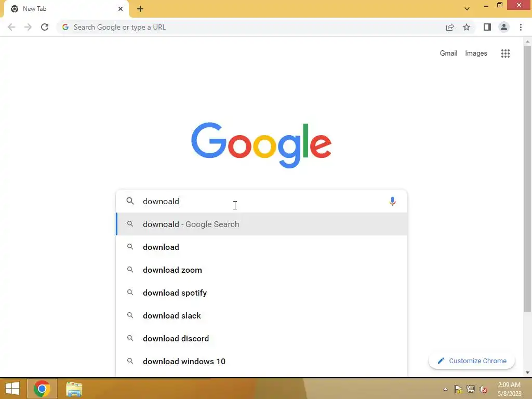
Task: Open the Windows Start button
Action: 12,389
